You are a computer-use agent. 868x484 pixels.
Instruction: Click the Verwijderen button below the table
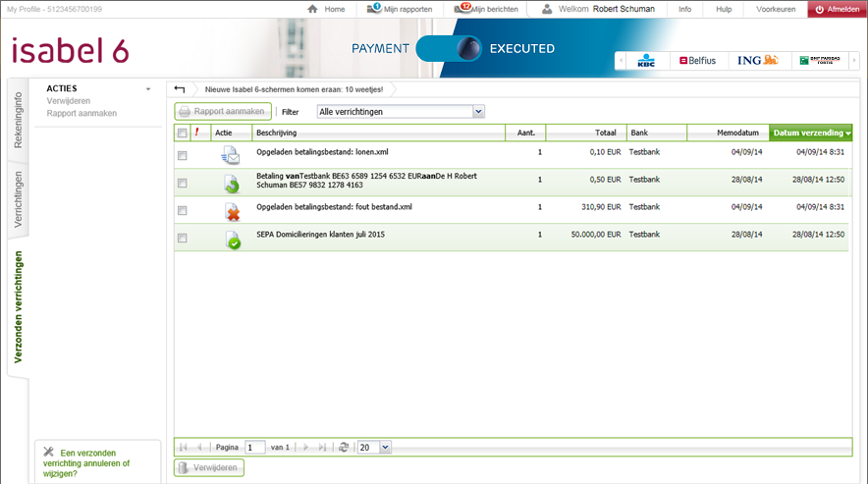tap(209, 468)
